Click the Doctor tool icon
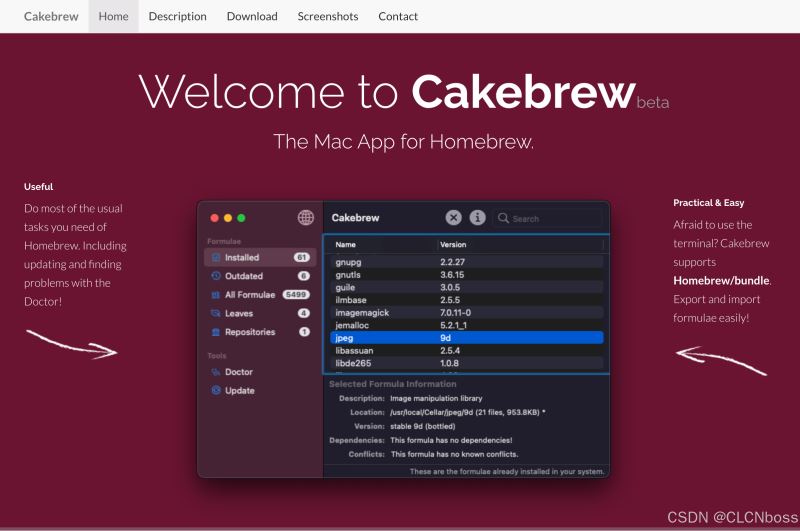 216,372
